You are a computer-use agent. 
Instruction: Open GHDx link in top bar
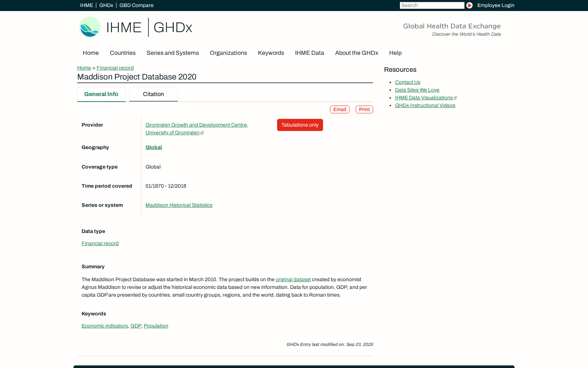click(x=106, y=5)
